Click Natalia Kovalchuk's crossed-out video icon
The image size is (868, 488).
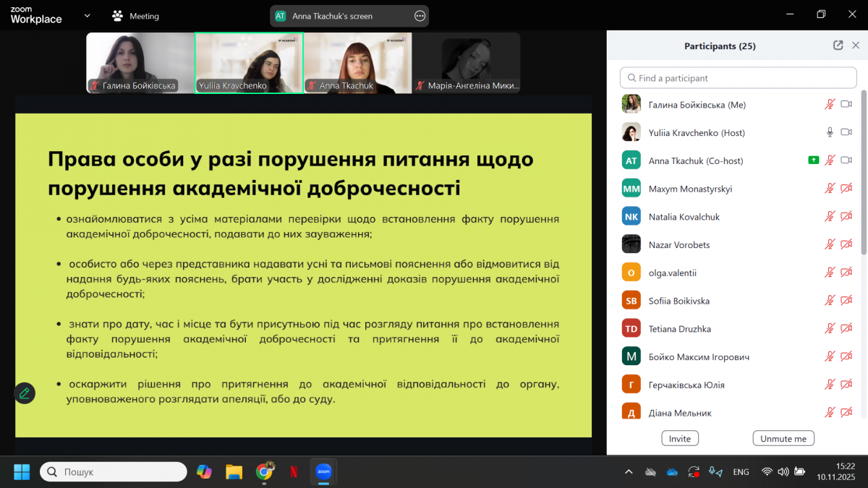(x=846, y=216)
